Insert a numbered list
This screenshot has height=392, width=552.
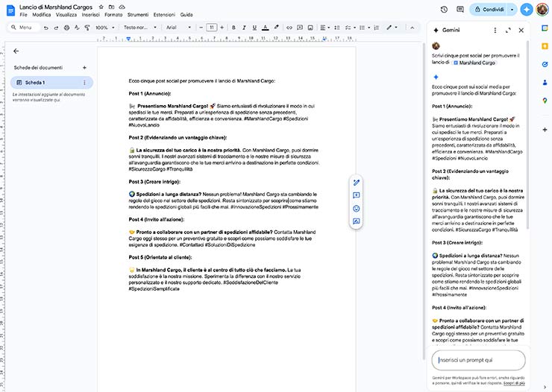[377, 28]
